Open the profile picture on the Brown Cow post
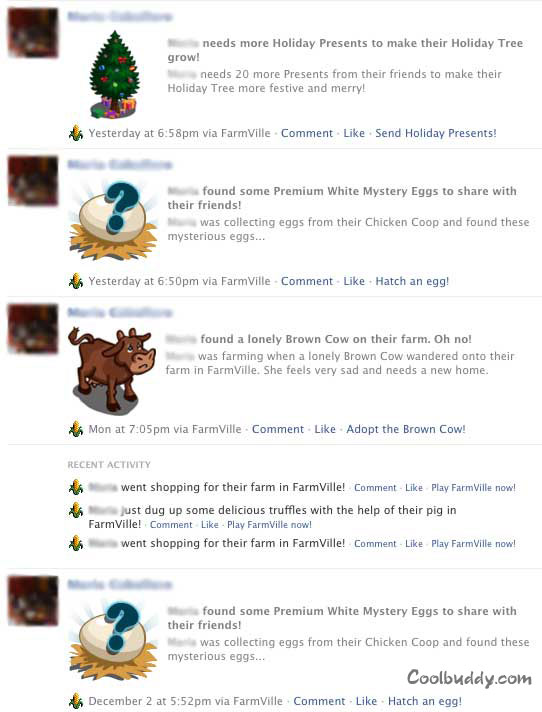The image size is (542, 712). tap(33, 329)
